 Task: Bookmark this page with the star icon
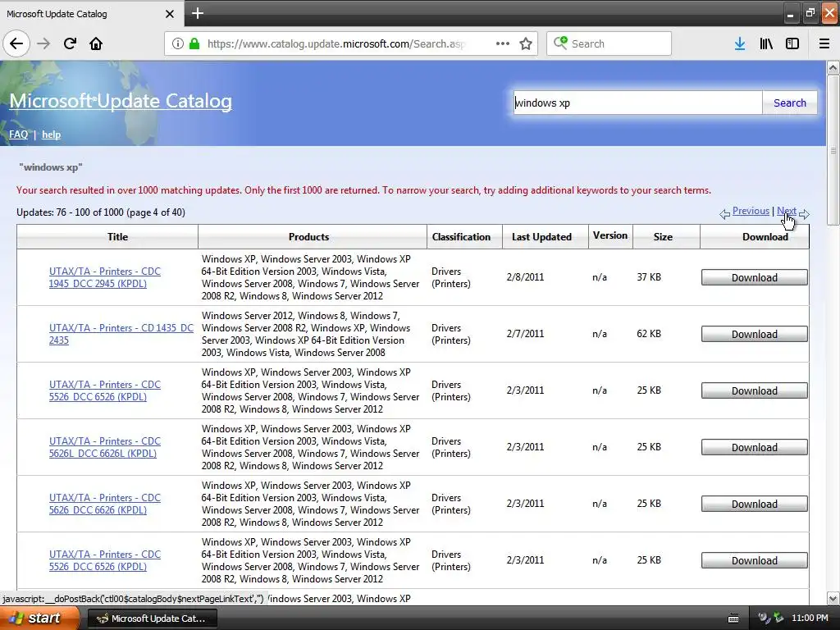tap(526, 43)
